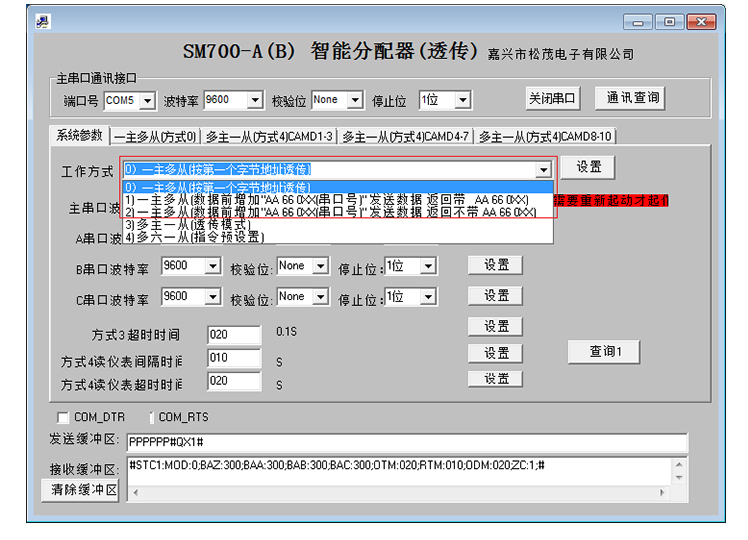Enable the COM_DTR checkbox
The width and height of the screenshot is (748, 540).
click(64, 417)
